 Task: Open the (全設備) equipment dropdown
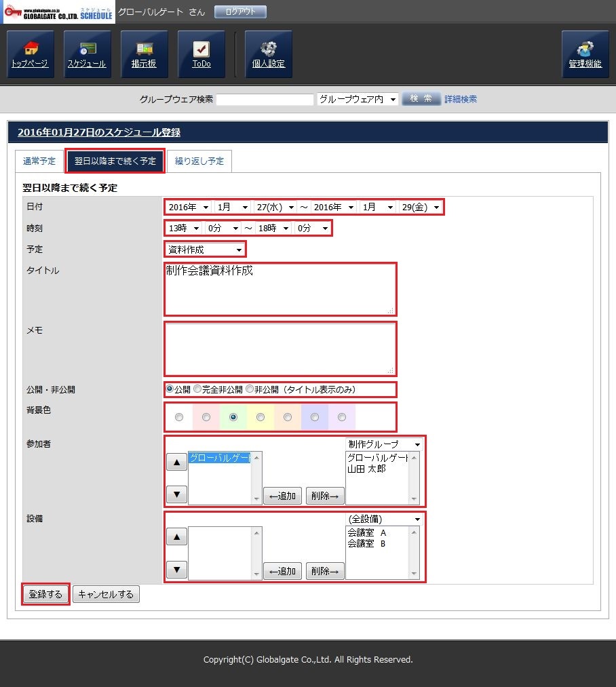383,519
